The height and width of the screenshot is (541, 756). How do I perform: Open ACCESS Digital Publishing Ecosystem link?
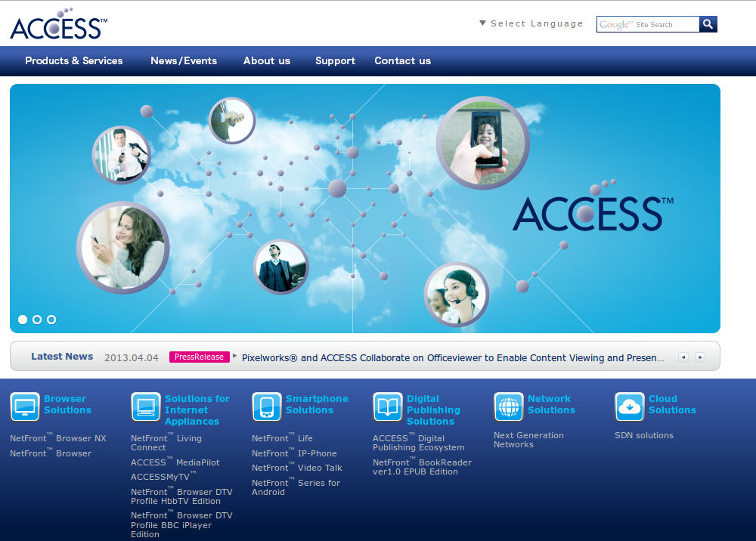click(419, 442)
